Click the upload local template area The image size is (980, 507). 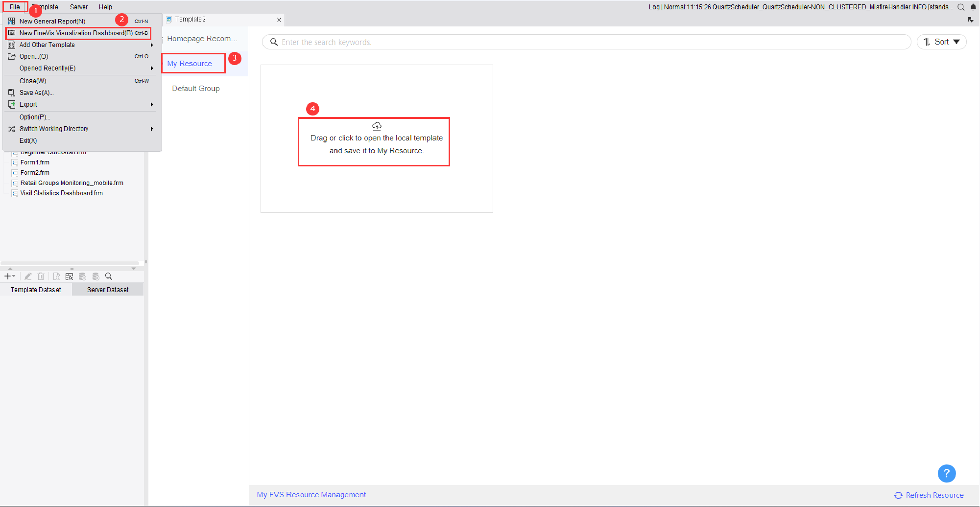coord(376,139)
